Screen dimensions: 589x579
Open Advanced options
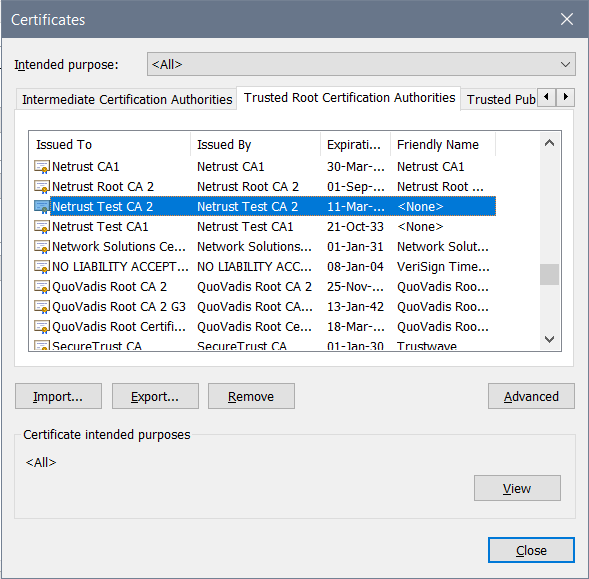[x=531, y=396]
